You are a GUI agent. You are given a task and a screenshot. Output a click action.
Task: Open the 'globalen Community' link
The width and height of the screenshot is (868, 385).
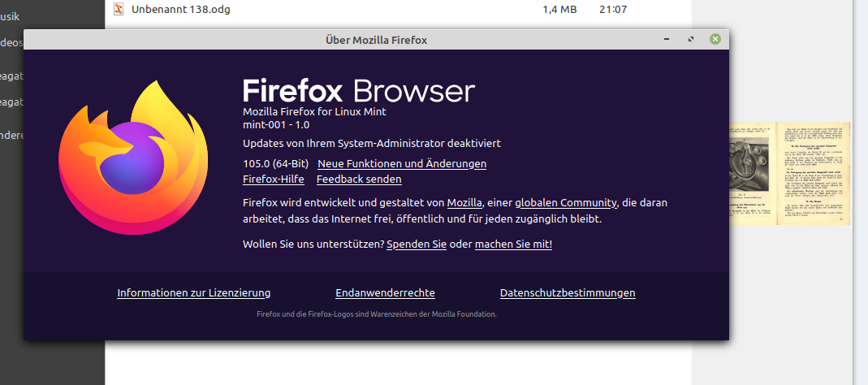click(566, 203)
